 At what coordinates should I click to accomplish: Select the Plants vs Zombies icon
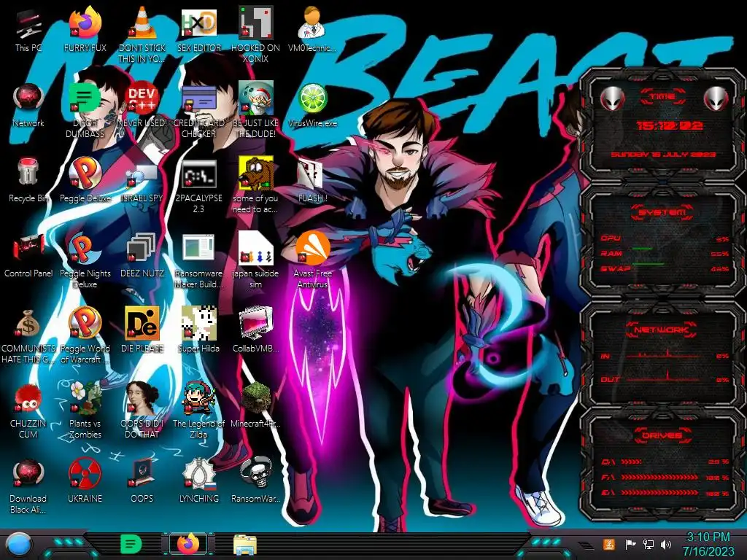tap(85, 398)
